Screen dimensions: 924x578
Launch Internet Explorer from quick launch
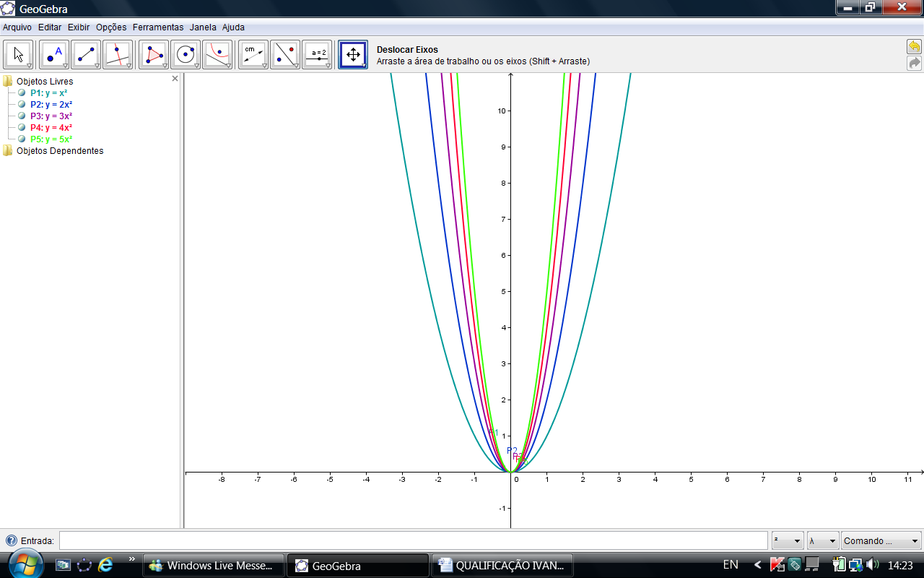(x=106, y=565)
